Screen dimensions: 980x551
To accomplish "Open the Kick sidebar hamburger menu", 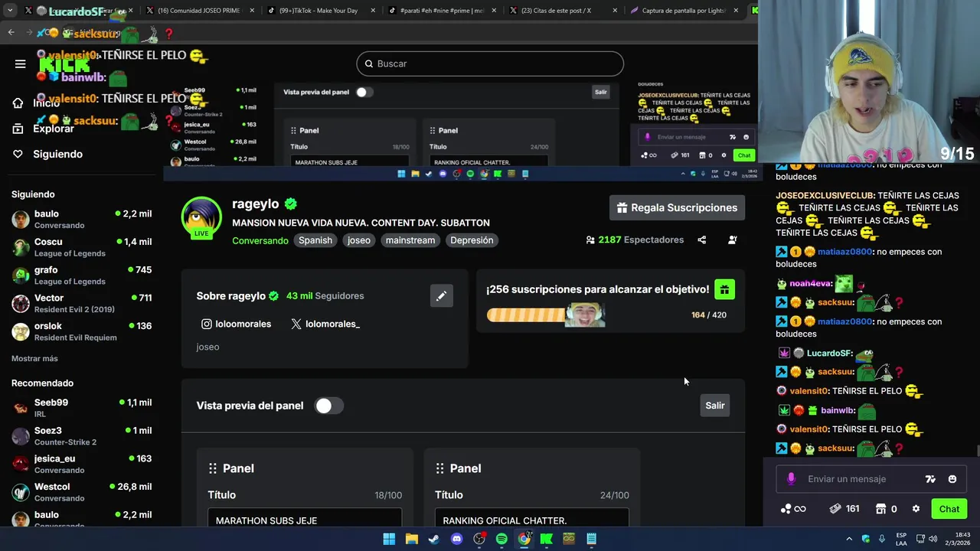I will coord(20,64).
